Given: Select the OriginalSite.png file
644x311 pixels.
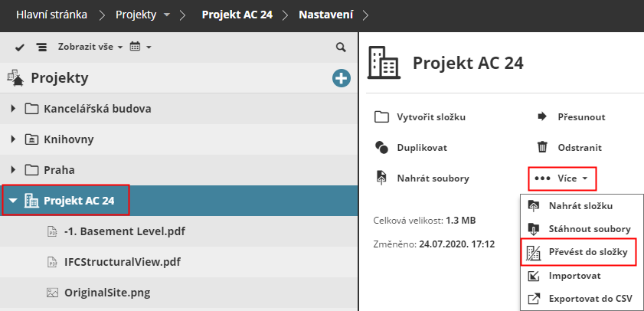Looking at the screenshot, I should coord(96,293).
